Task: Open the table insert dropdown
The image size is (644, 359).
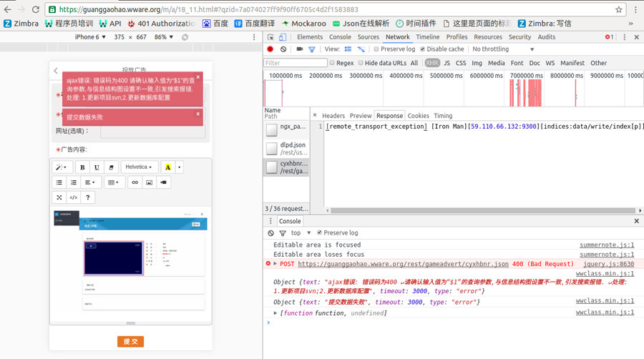Action: 114,182
